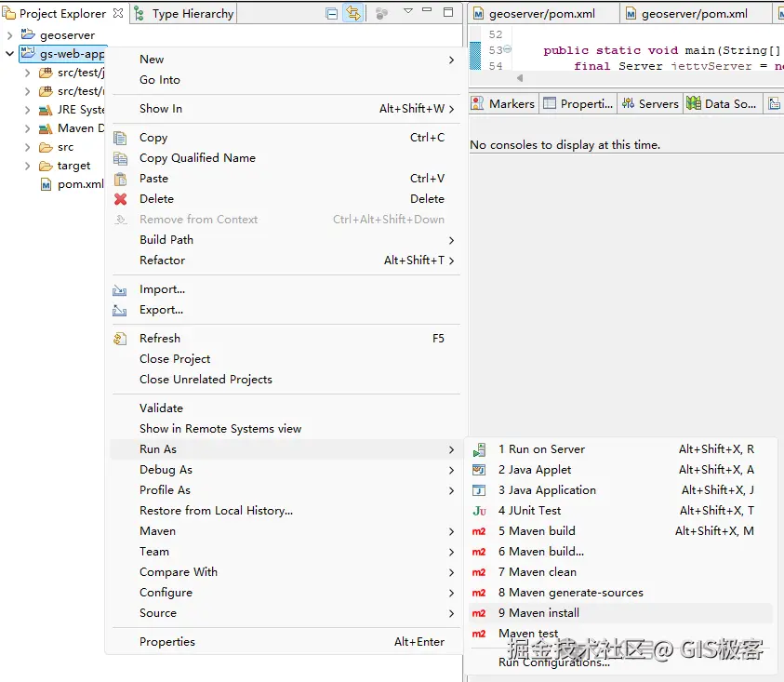Switch to the Properties view tab

point(578,103)
